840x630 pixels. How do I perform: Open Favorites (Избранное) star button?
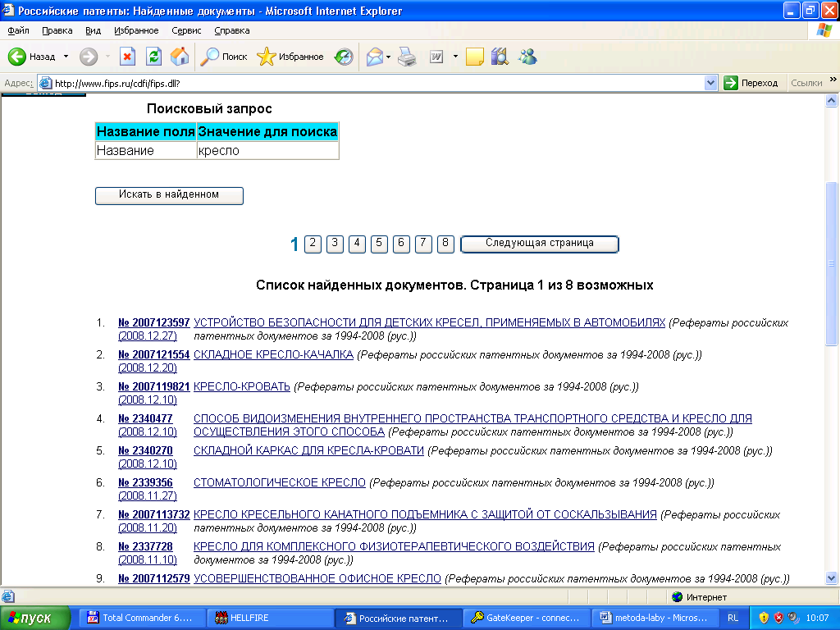pos(290,57)
